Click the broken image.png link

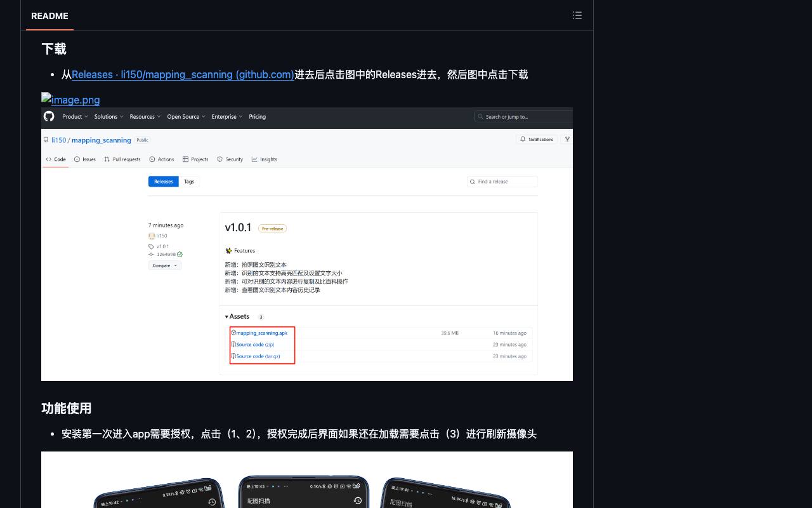pyautogui.click(x=70, y=100)
